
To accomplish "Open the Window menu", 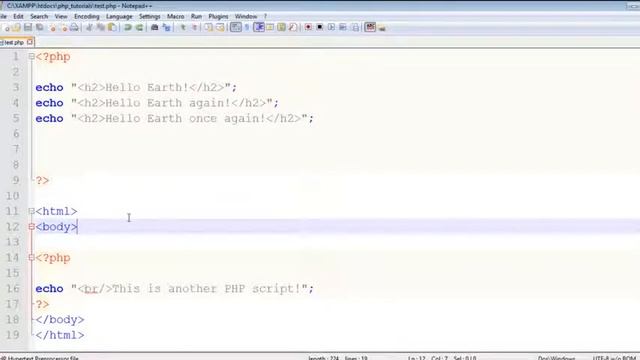I will coord(246,16).
